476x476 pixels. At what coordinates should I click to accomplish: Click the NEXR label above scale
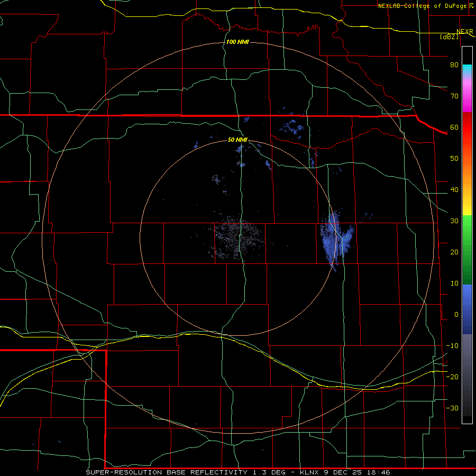click(x=464, y=32)
